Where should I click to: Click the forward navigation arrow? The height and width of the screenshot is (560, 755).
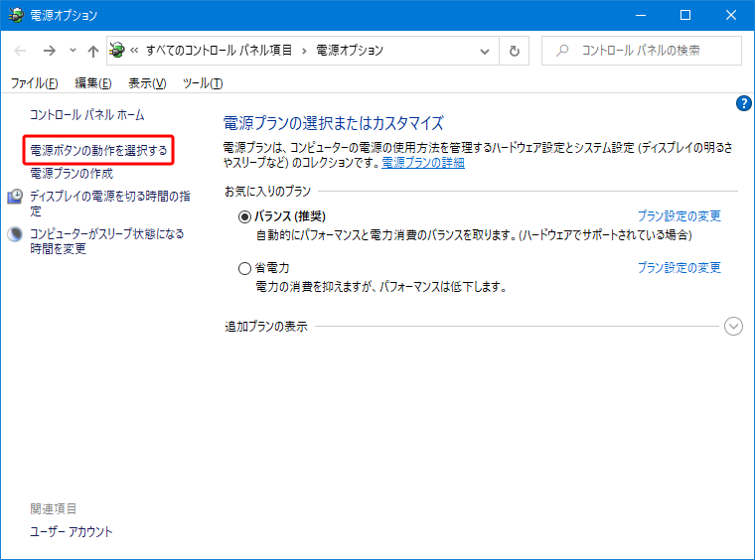[x=49, y=51]
